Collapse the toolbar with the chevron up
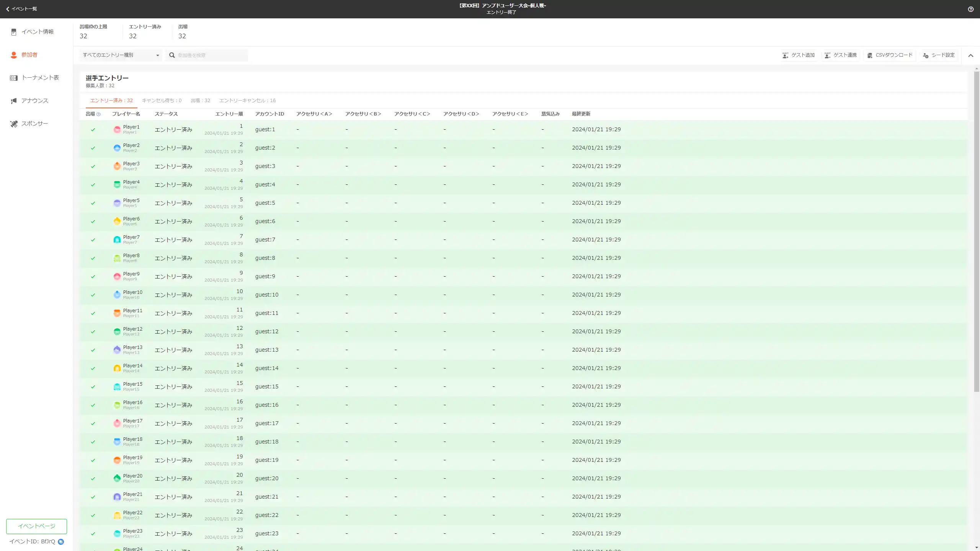Image resolution: width=980 pixels, height=551 pixels. tap(970, 55)
